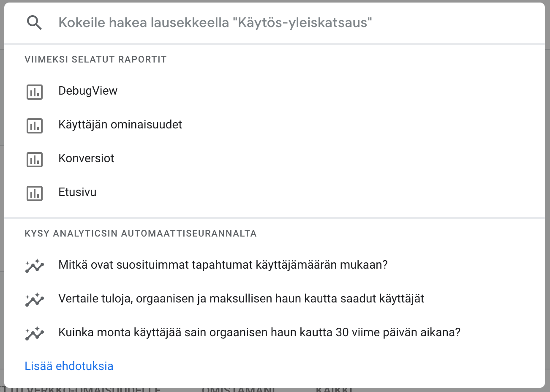The width and height of the screenshot is (550, 392).
Task: Focus the Kokeile hakea lausekkeella search field
Action: (x=296, y=22)
